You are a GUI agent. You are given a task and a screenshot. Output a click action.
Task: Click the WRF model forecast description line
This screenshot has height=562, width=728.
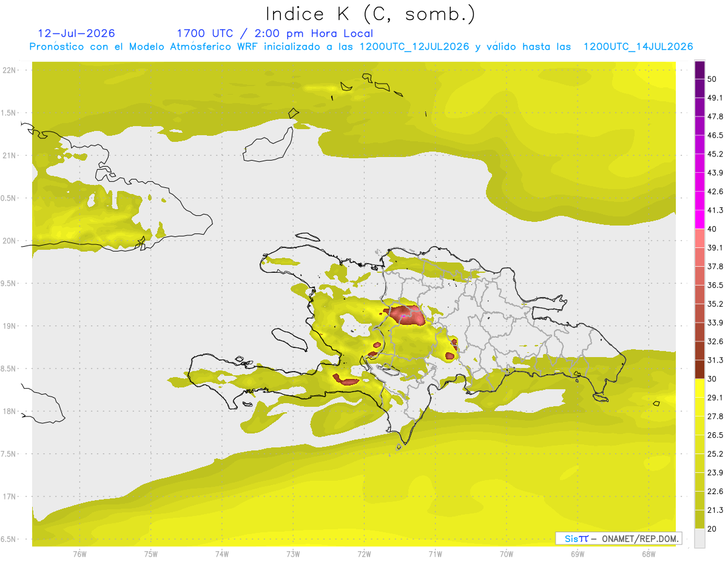point(361,47)
